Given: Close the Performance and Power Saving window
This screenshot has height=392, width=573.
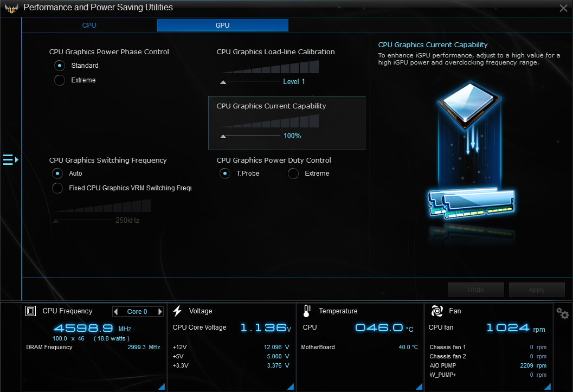Looking at the screenshot, I should click(563, 8).
